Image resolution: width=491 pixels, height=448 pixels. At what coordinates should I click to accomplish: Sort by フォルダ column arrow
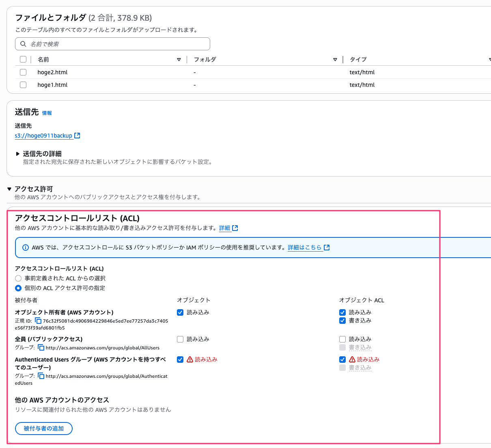click(x=335, y=60)
